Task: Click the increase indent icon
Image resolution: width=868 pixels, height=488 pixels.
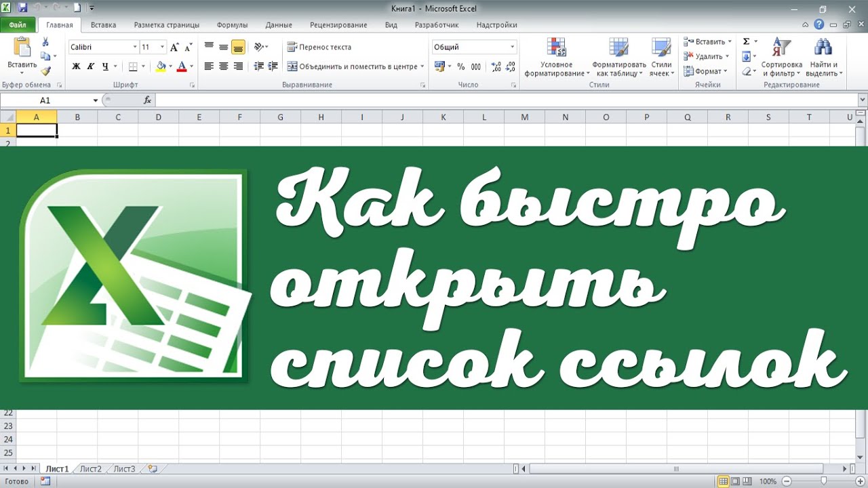Action: 273,66
